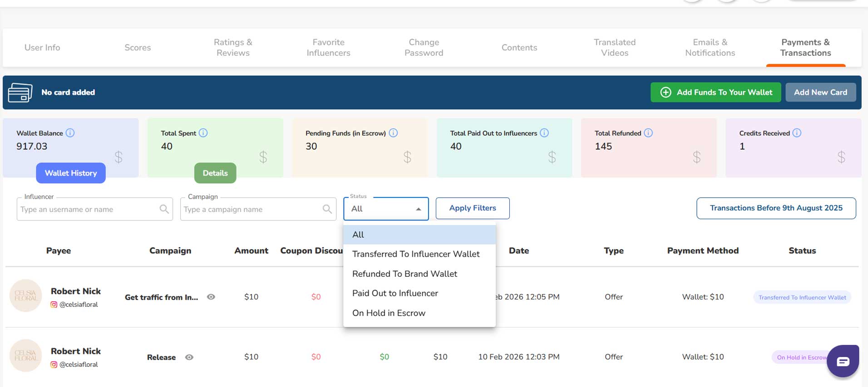Viewport: 868px width, 387px height.
Task: Click the 917.03 wallet balance value
Action: 32,146
